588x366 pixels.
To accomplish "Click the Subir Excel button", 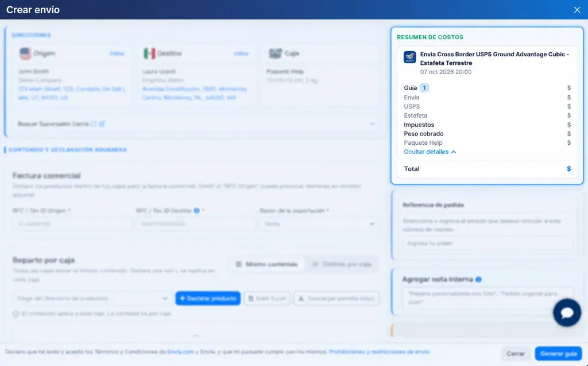I will (267, 298).
